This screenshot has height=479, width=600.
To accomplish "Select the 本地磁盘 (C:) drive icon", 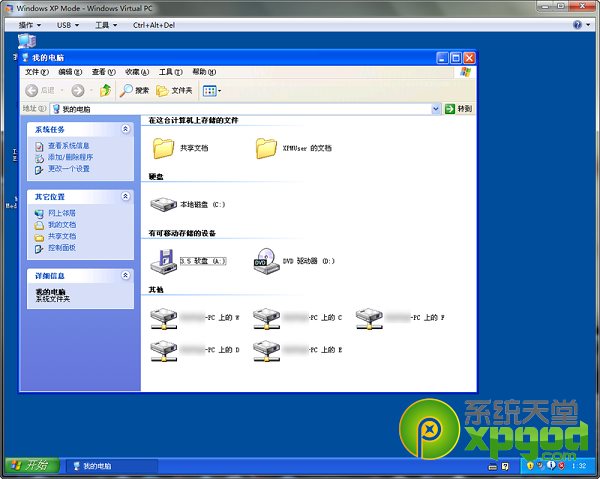I will pos(163,205).
